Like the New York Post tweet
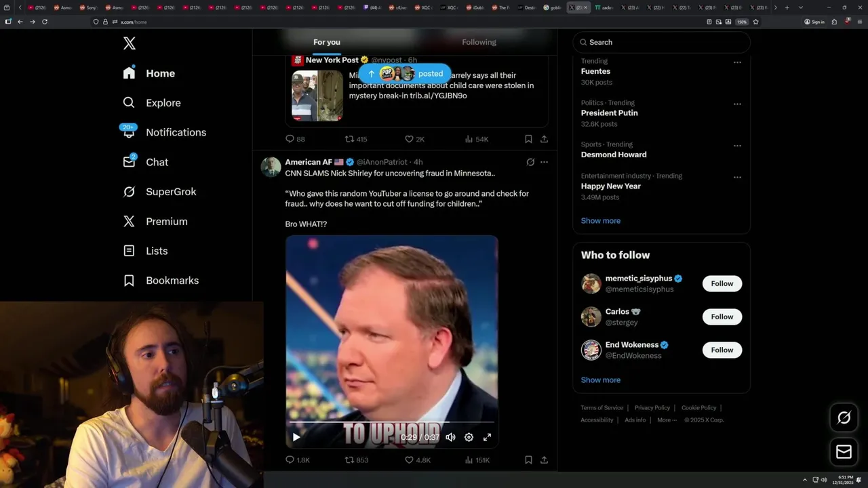The height and width of the screenshot is (488, 868). pos(414,139)
